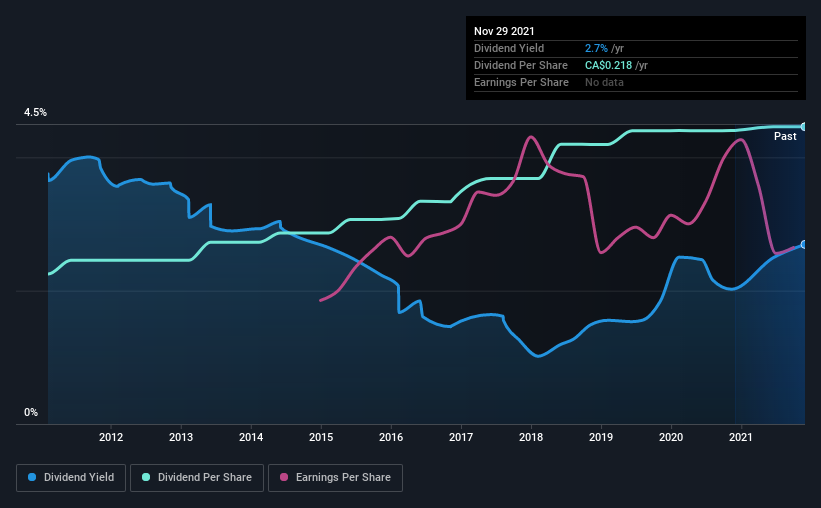This screenshot has height=508, width=821.
Task: Click the tooltip 'Earnings Per Share' row label
Action: (x=521, y=82)
